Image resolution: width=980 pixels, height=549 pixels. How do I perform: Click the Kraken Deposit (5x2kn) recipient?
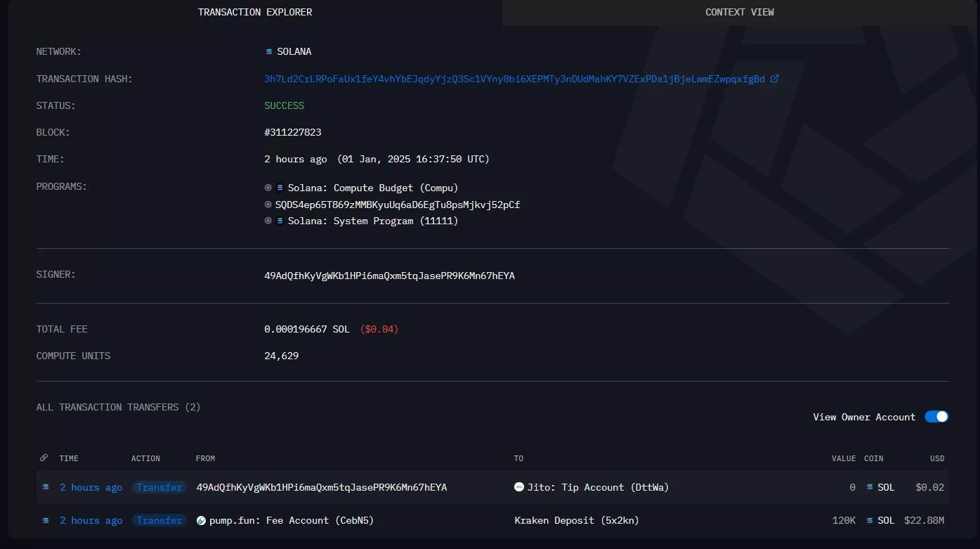[576, 521]
